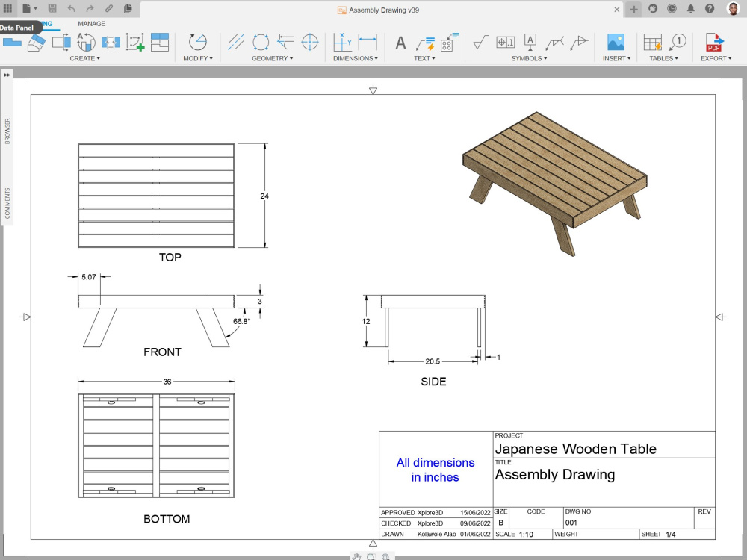
Task: Click the stacked documents icon in top bar
Action: pyautogui.click(x=128, y=8)
